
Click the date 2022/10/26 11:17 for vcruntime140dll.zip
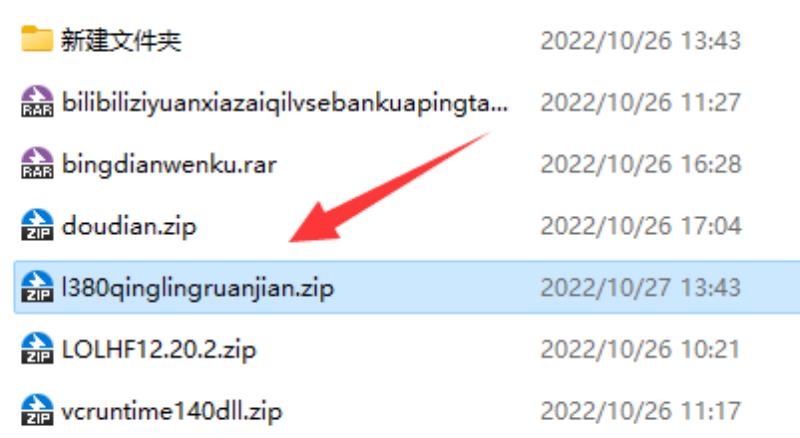[641, 410]
